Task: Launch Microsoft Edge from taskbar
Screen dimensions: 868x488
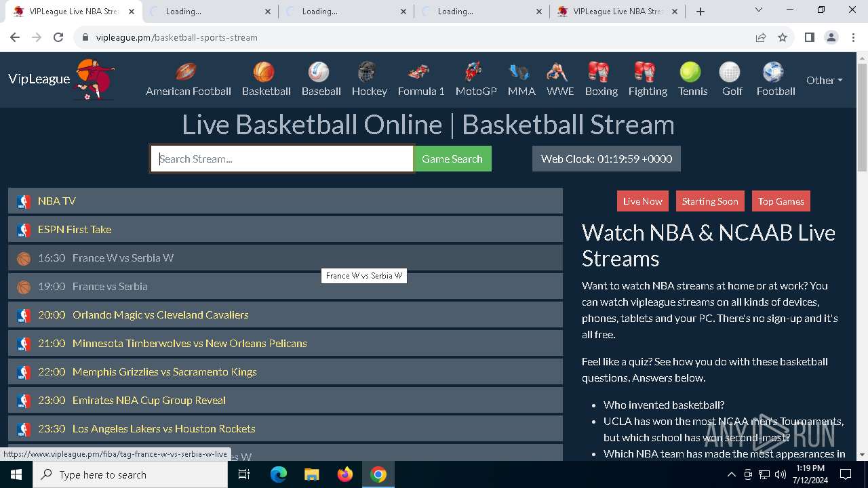Action: pos(279,474)
